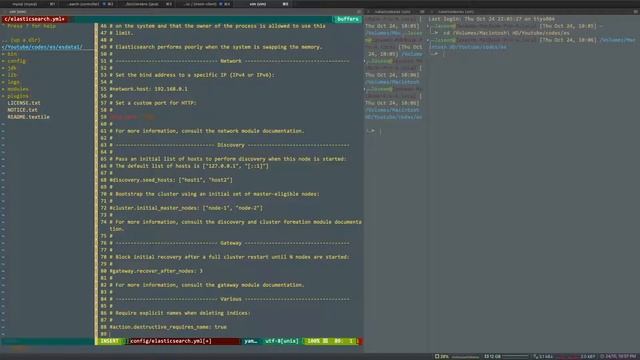
Task: Open the bin directory in NERDTree
Action: pos(12,54)
